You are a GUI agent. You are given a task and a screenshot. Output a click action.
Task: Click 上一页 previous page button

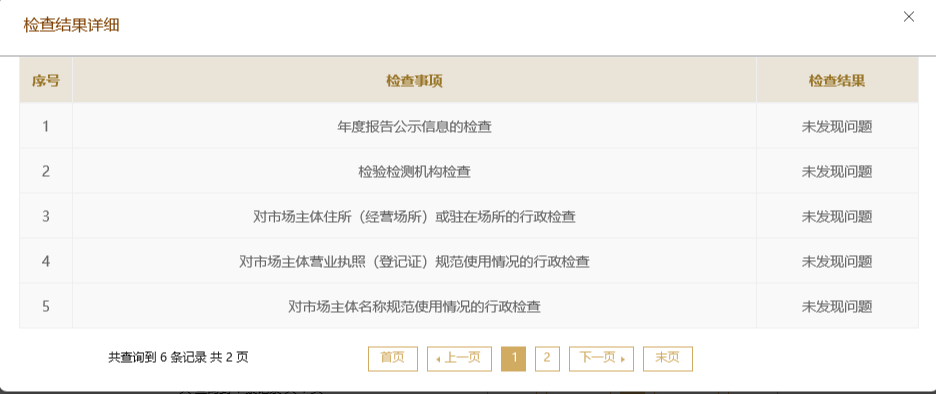(459, 358)
